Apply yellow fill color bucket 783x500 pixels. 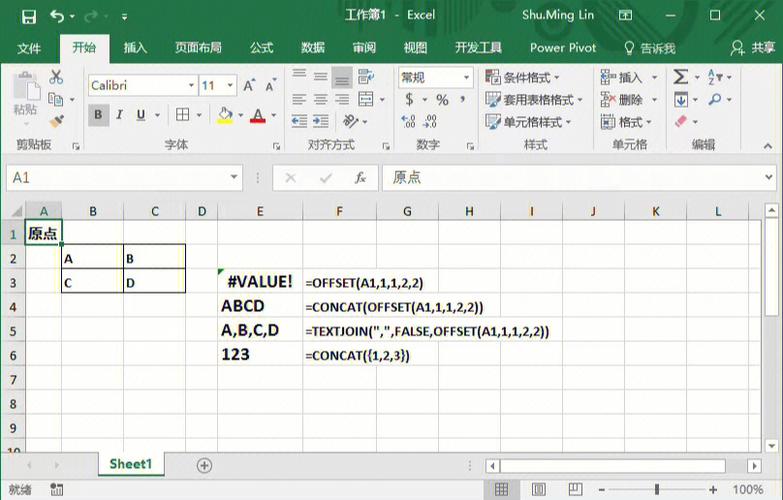(225, 115)
